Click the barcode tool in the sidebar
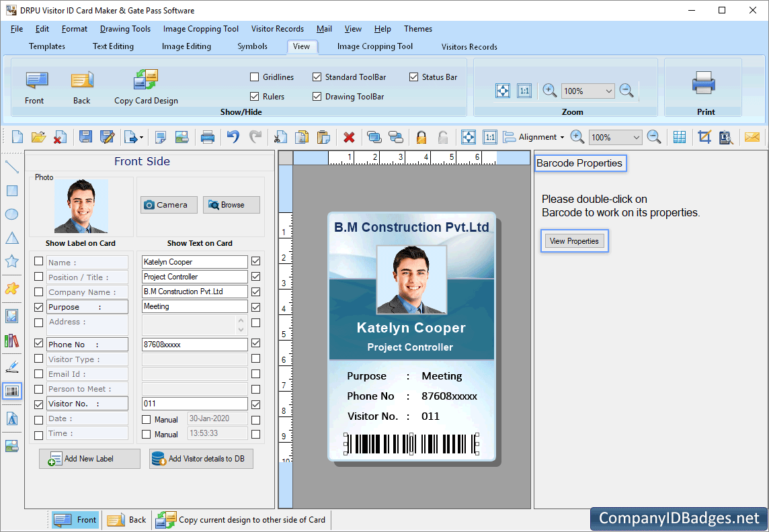Image resolution: width=769 pixels, height=532 pixels. [x=12, y=391]
